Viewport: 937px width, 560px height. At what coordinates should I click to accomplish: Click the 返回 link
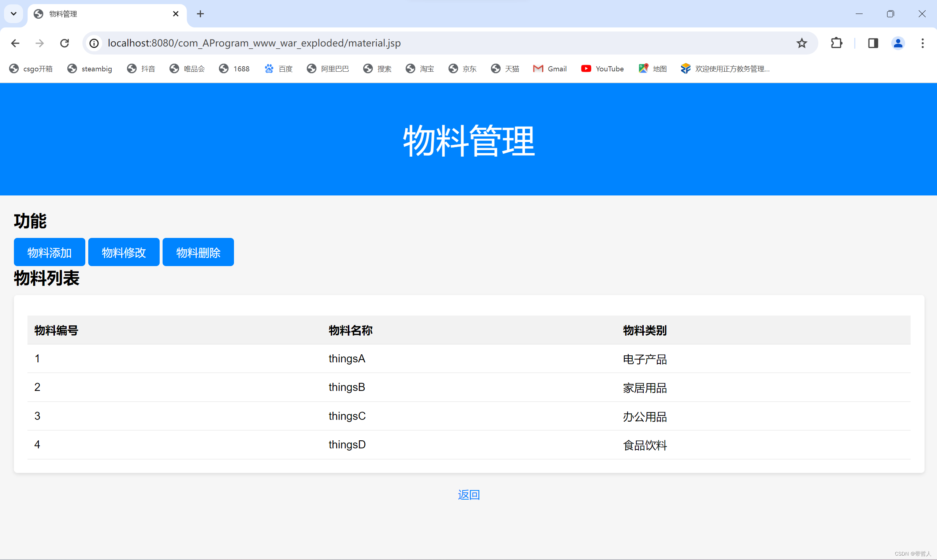click(469, 495)
